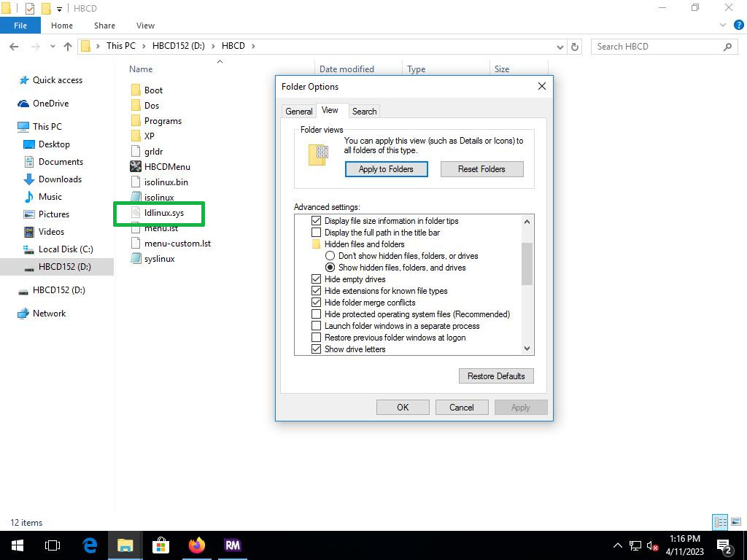Click the RM app taskbar icon

pos(232,545)
